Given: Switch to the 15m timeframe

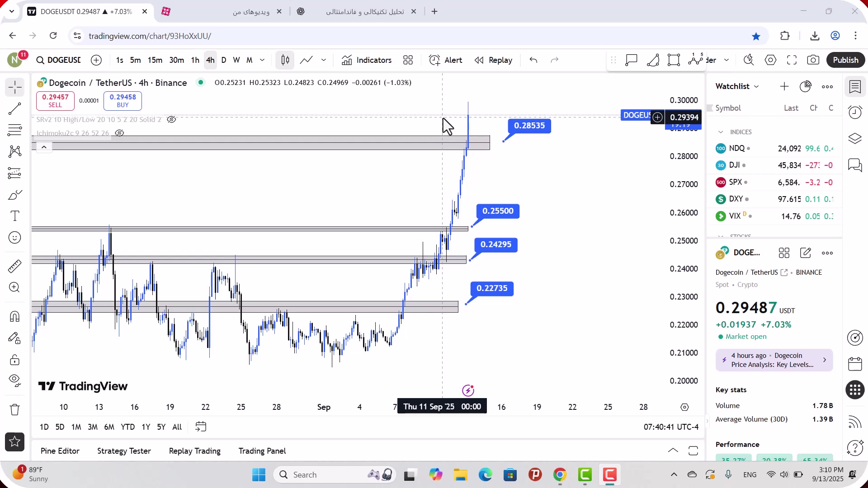Looking at the screenshot, I should point(155,60).
